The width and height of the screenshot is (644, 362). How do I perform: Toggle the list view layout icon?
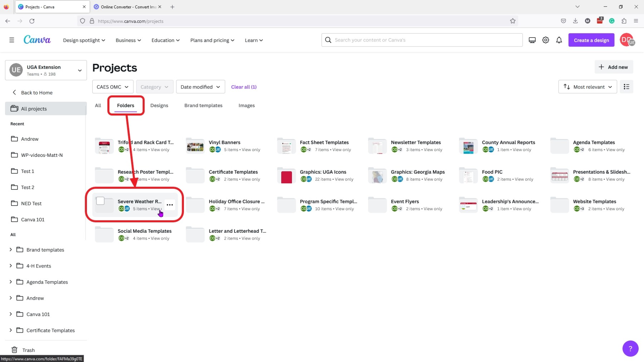point(626,87)
